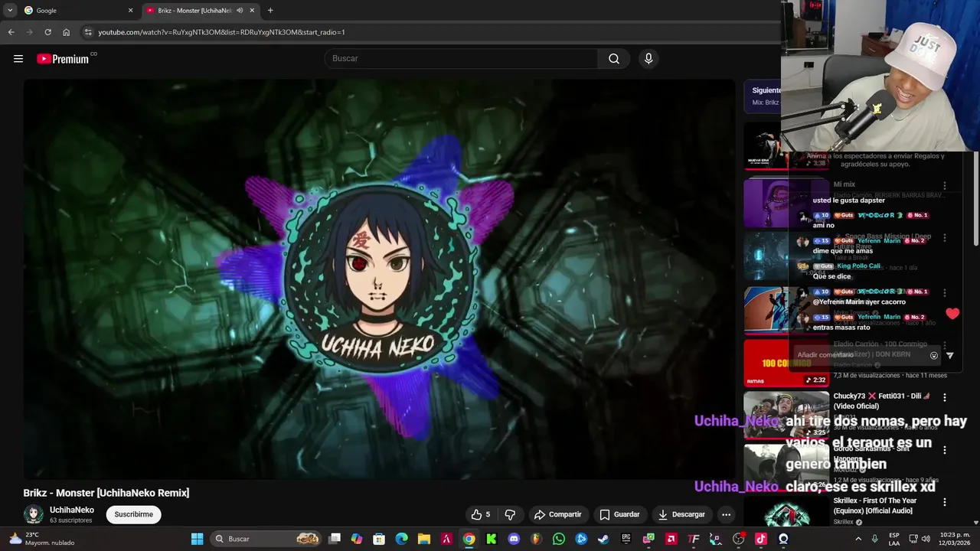Like the video with thumbs up

(x=480, y=514)
